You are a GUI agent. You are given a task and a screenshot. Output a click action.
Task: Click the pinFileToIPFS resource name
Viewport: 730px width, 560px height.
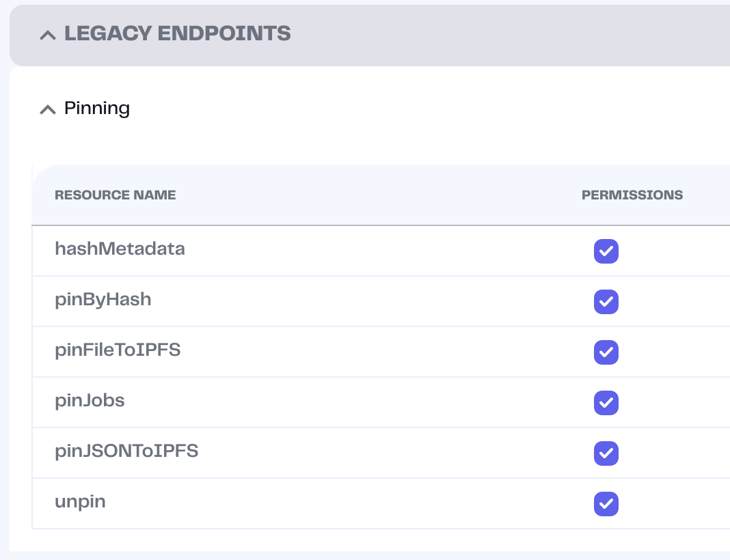[x=118, y=350]
